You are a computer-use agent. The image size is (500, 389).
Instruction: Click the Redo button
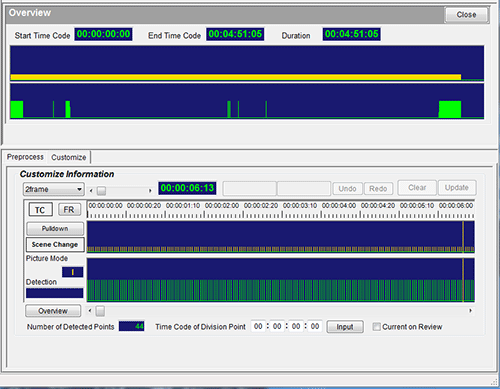tap(378, 189)
